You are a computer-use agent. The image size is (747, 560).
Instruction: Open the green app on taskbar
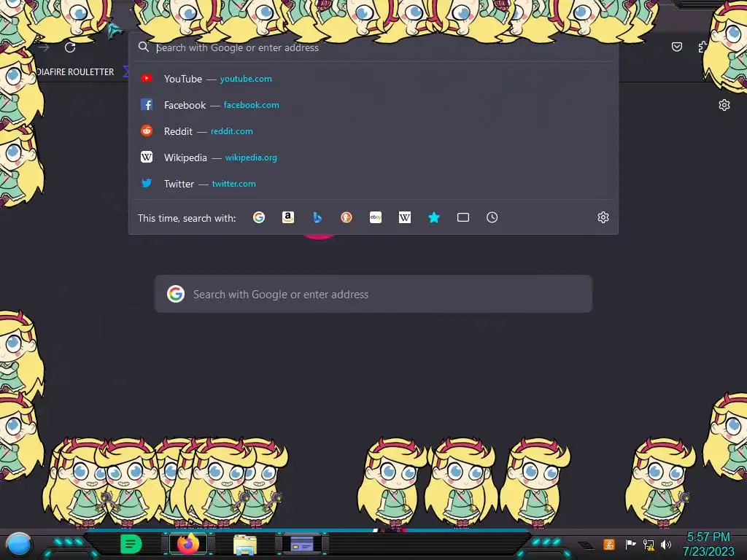click(x=131, y=544)
